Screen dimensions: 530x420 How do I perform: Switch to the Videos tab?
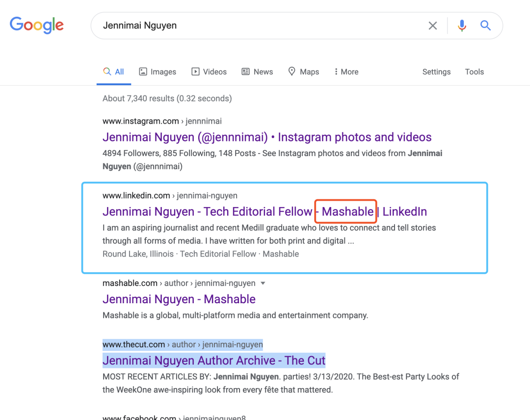209,72
